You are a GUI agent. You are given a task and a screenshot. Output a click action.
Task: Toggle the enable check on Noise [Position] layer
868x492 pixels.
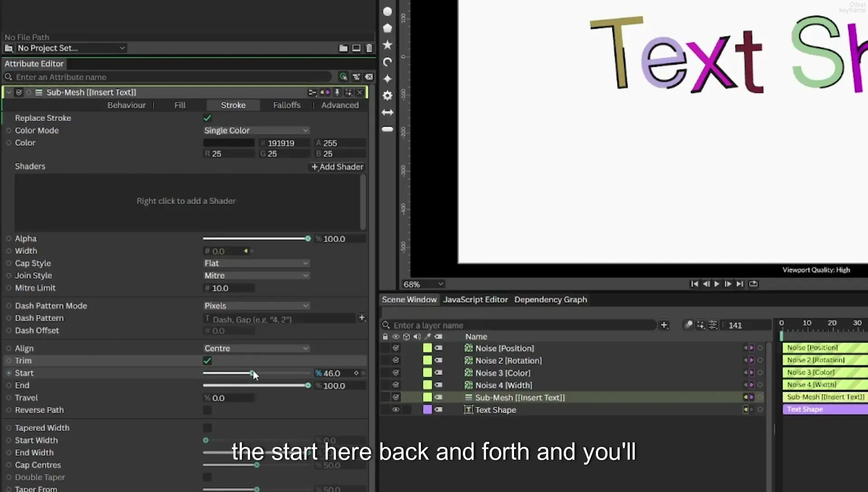point(396,348)
